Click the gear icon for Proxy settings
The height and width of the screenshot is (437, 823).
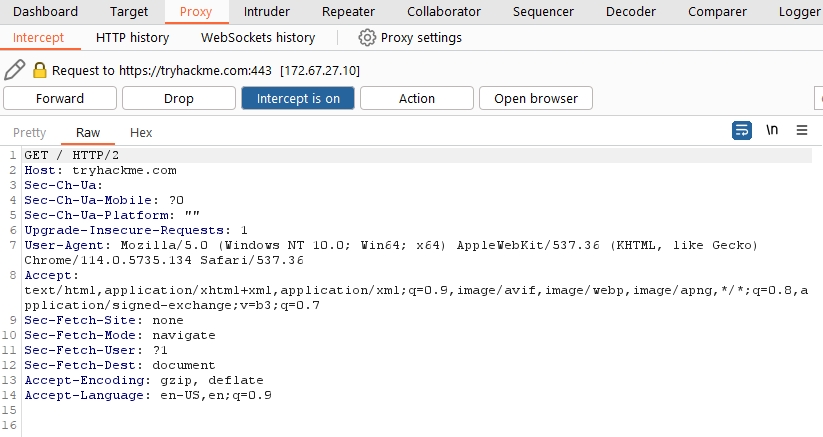[367, 38]
